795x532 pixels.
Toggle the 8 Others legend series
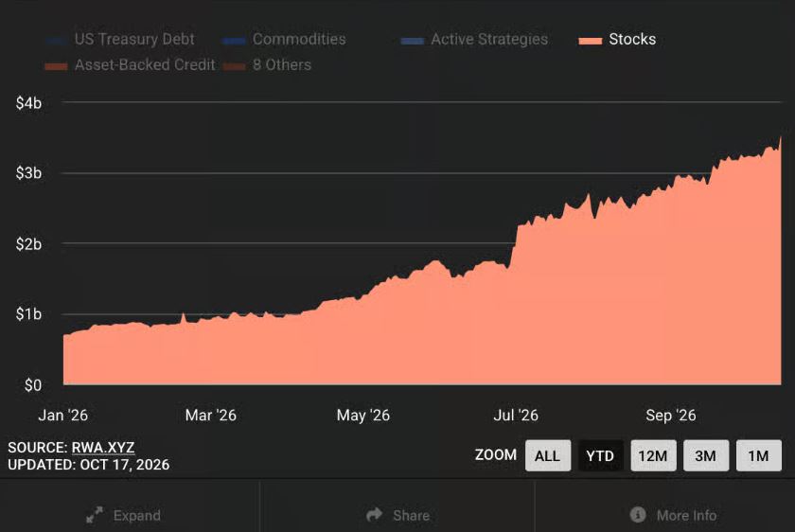click(x=267, y=65)
